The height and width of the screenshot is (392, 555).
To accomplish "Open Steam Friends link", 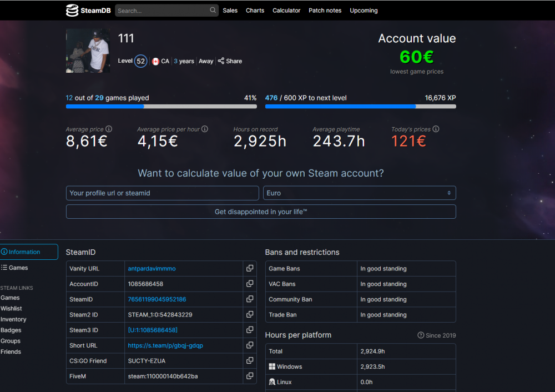I will 11,351.
